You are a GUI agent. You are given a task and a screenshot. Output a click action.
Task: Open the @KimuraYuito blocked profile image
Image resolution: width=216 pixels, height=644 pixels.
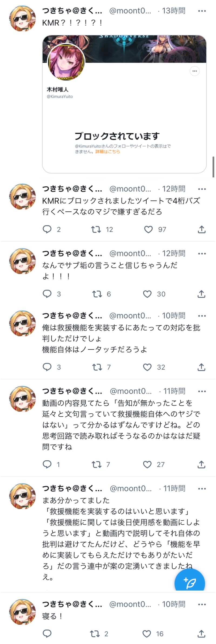click(66, 62)
